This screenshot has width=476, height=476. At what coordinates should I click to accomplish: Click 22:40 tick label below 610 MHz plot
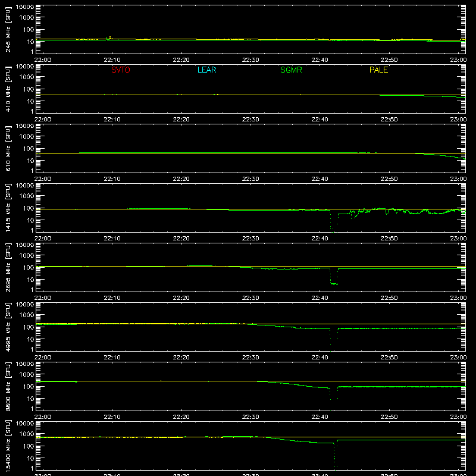320,179
